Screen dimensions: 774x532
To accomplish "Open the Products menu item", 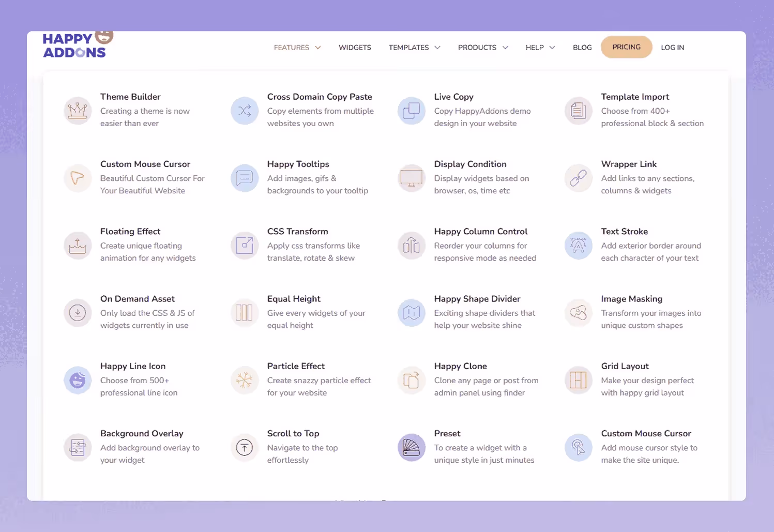I will (x=477, y=48).
